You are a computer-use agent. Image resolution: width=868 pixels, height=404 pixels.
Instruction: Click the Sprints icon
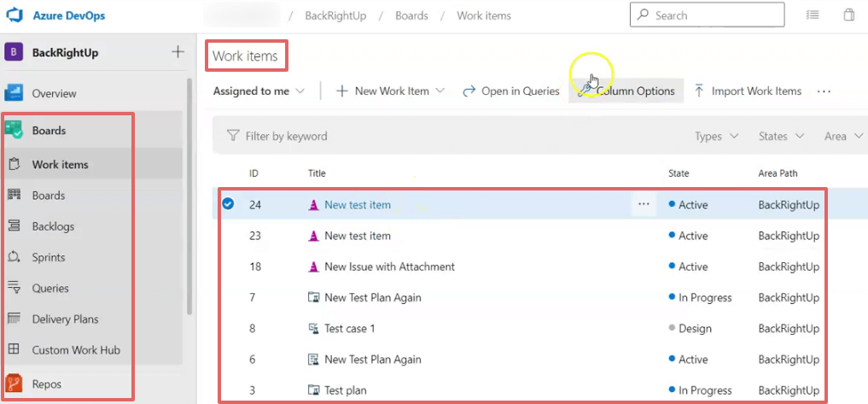pos(15,257)
